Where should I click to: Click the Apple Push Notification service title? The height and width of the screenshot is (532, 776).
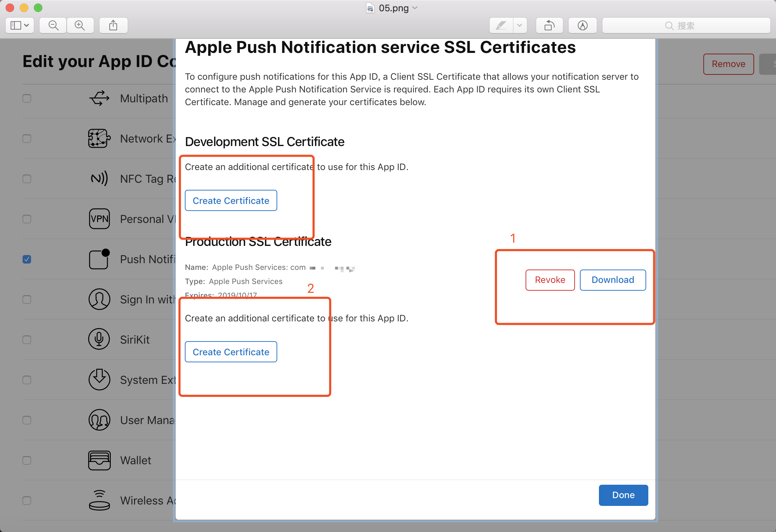coord(380,47)
